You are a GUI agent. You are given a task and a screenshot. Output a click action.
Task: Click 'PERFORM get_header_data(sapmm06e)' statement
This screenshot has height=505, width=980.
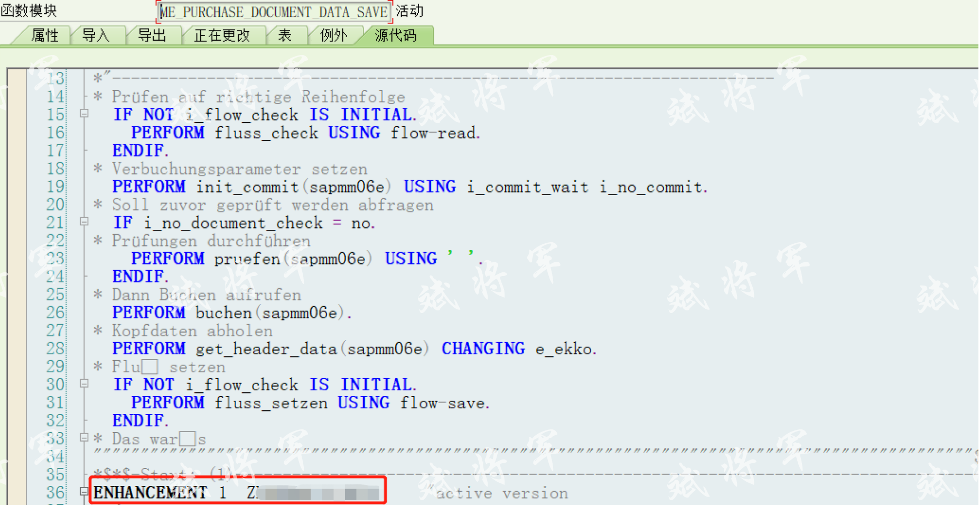point(270,348)
